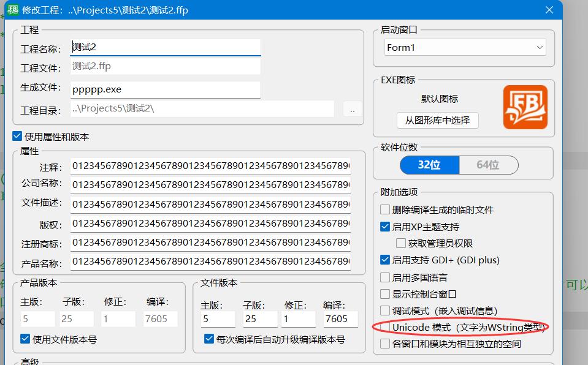Toggle 使用文件版本号 checkbox
The width and height of the screenshot is (588, 365).
click(x=25, y=339)
